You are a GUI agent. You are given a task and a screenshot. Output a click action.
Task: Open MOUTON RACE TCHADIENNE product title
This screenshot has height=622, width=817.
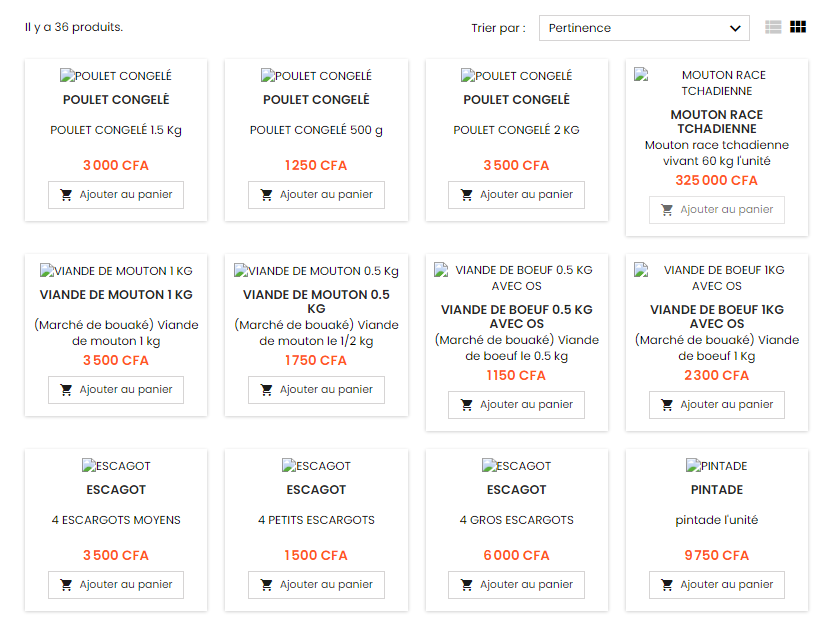[716, 121]
